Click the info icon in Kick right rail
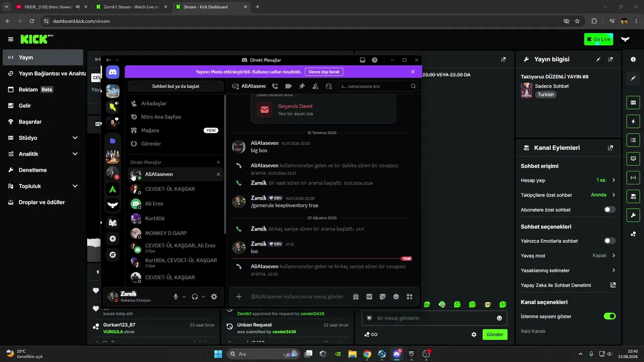This screenshot has width=644, height=362. 633,59
